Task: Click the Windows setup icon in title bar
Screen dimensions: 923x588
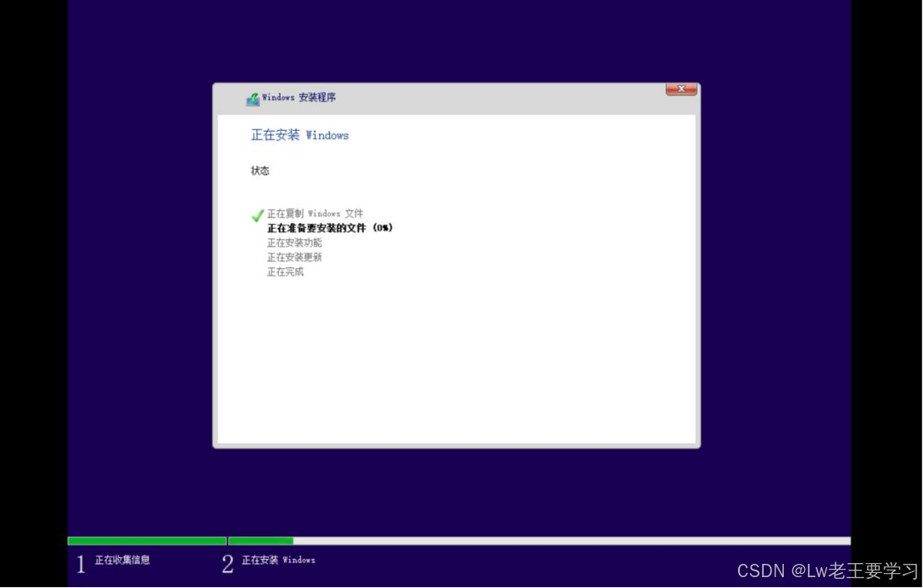Action: click(x=253, y=99)
